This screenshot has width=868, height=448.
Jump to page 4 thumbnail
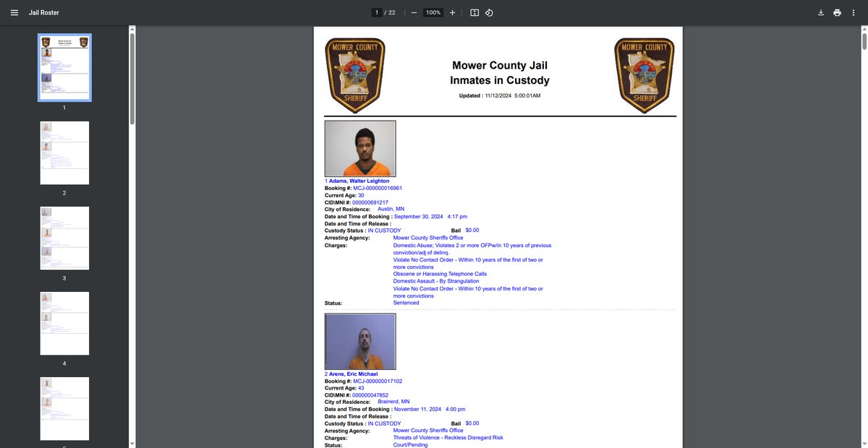tap(64, 323)
